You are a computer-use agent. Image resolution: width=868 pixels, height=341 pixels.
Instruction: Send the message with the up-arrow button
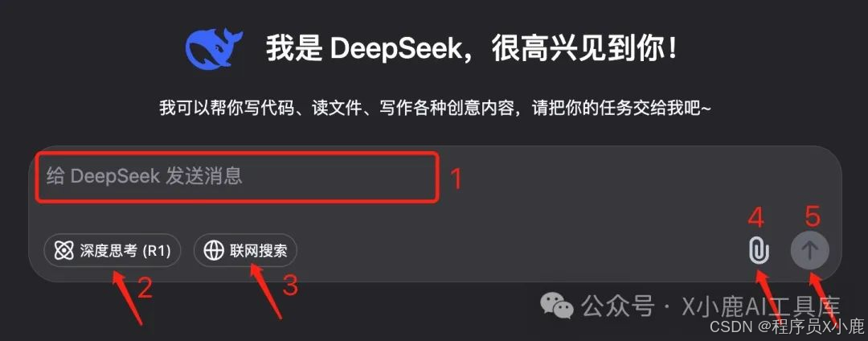(x=810, y=250)
